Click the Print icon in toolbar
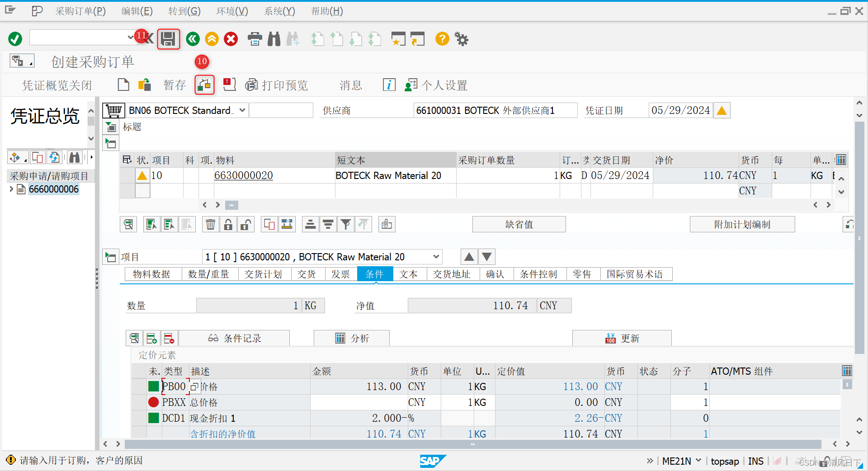Viewport: 868px width, 471px height. pos(255,39)
